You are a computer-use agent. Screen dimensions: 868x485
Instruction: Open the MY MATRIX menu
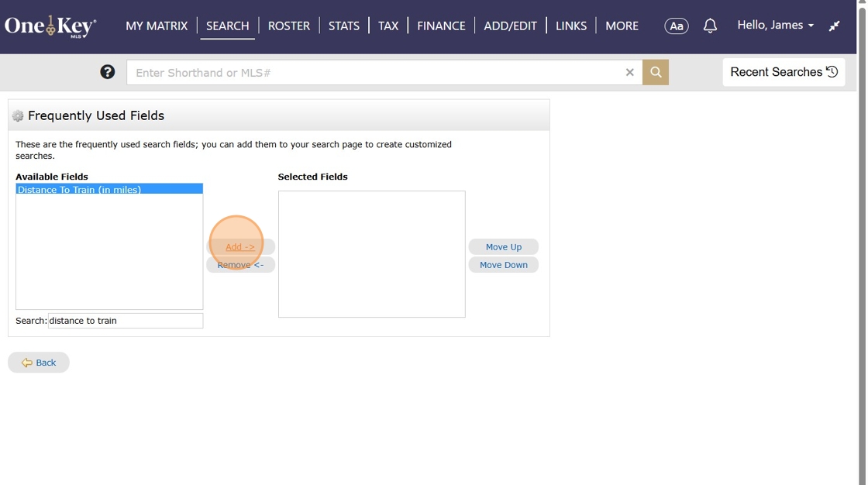tap(157, 26)
